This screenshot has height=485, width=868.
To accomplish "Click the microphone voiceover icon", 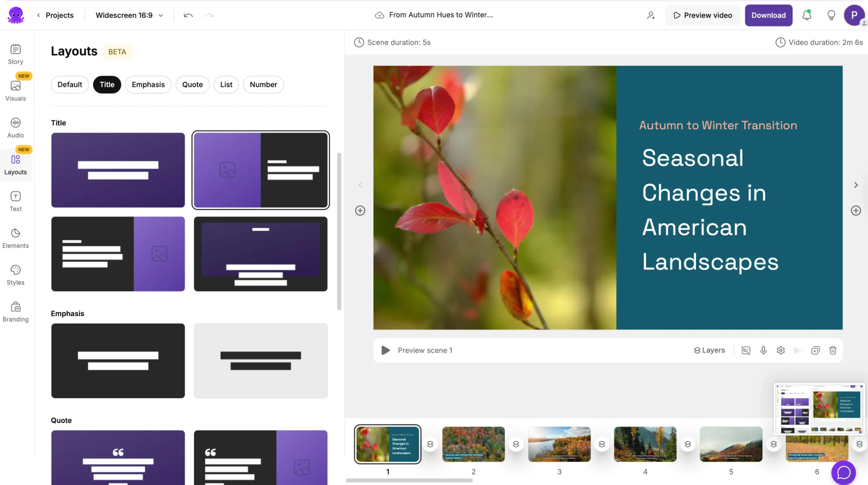I will [x=763, y=350].
